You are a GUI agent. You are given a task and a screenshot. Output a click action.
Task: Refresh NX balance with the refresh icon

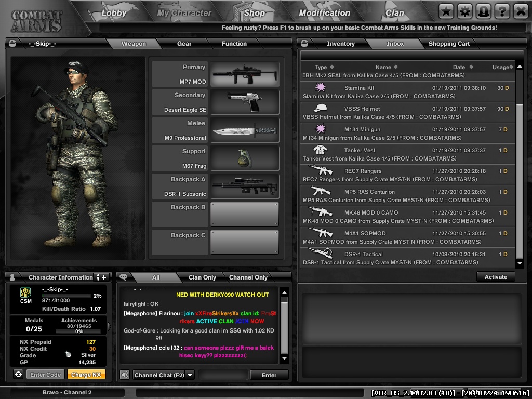(x=18, y=374)
